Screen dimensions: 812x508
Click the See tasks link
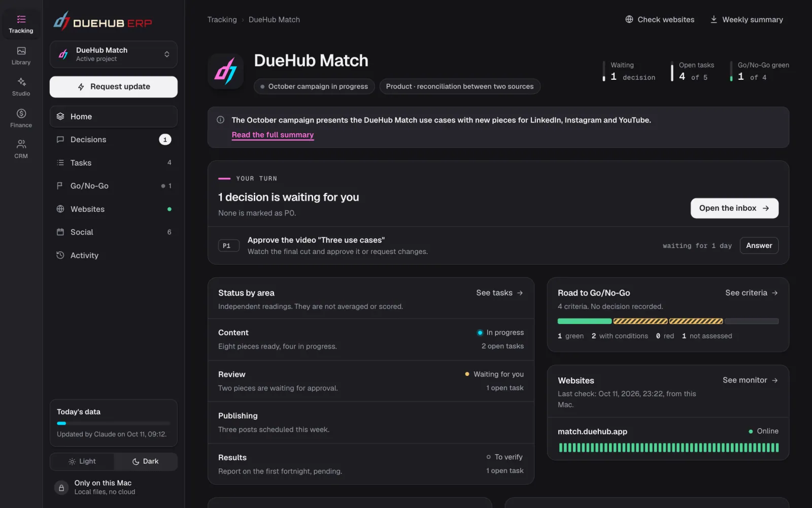(499, 293)
